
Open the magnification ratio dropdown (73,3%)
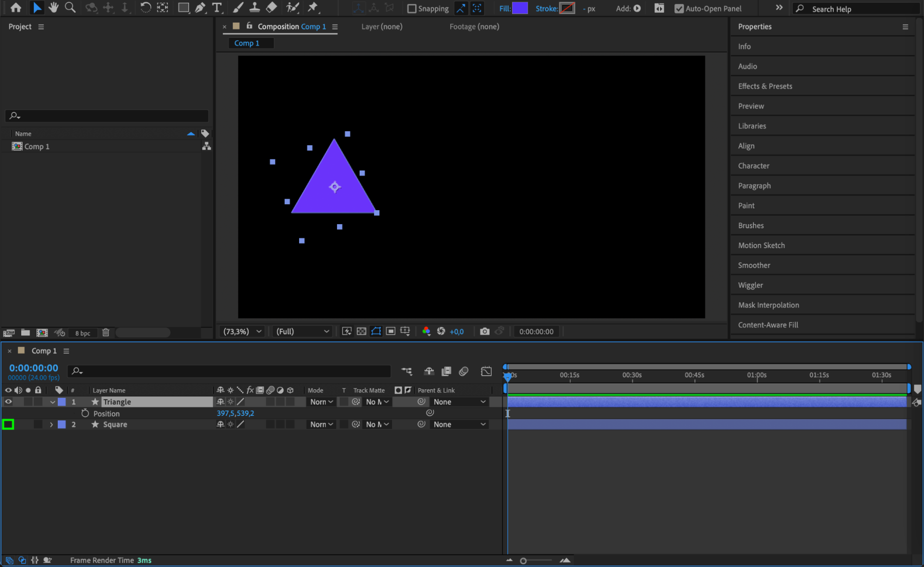(x=242, y=331)
